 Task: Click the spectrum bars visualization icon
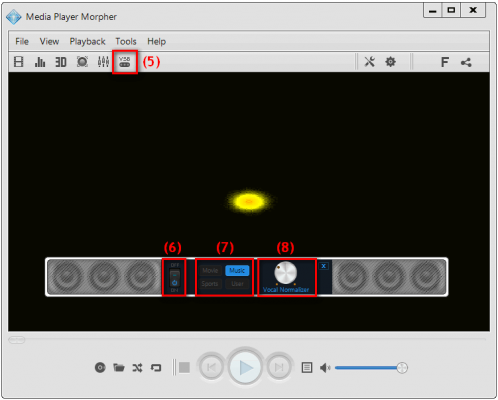click(x=40, y=62)
